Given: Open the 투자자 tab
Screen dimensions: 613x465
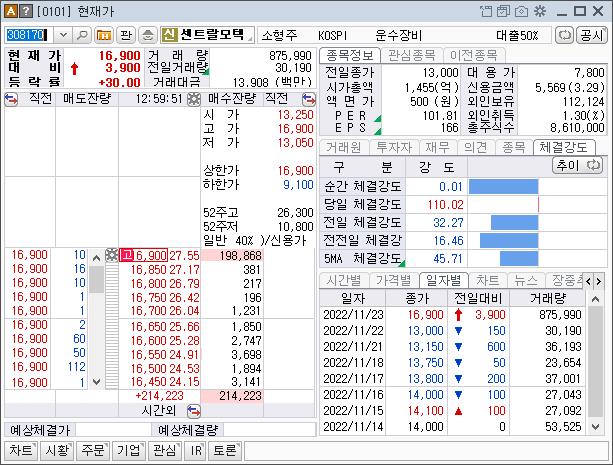Looking at the screenshot, I should [x=394, y=147].
